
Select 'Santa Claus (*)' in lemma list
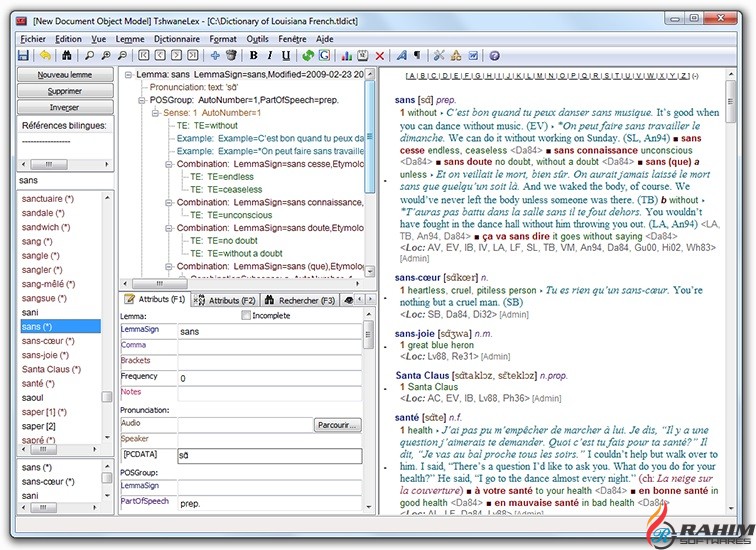point(51,369)
